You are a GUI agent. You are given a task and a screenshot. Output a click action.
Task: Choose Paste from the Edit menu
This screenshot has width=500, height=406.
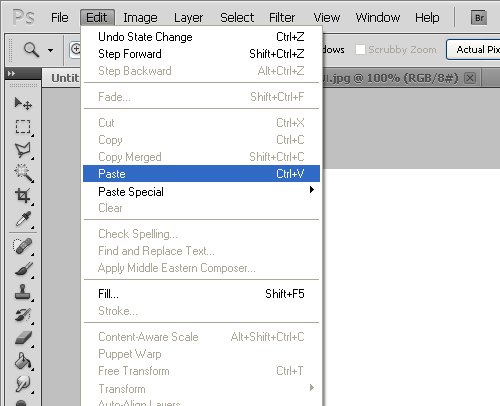pyautogui.click(x=201, y=173)
